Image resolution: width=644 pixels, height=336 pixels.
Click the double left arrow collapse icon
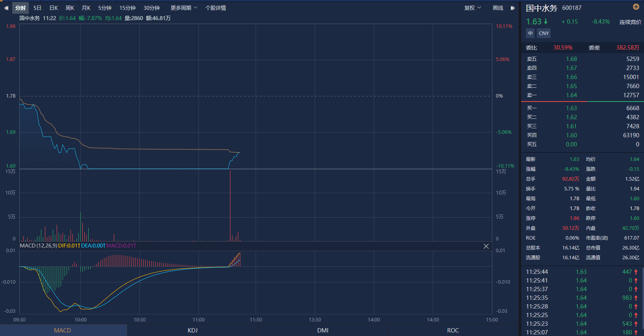[6, 8]
